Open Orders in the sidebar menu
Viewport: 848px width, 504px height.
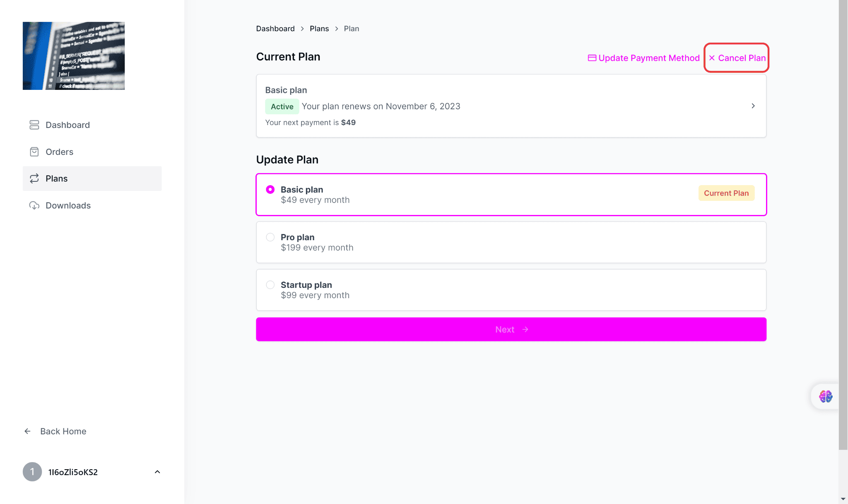pos(60,152)
